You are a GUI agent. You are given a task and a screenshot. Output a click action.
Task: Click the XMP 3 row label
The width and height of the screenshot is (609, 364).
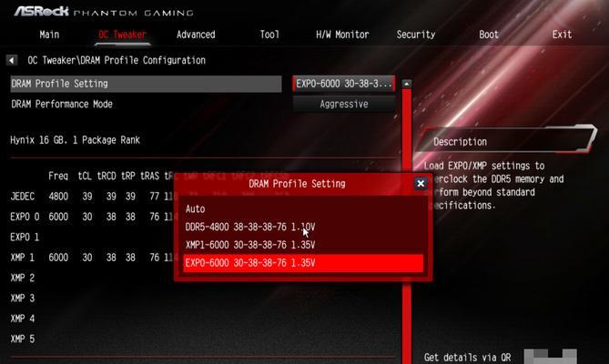point(22,298)
